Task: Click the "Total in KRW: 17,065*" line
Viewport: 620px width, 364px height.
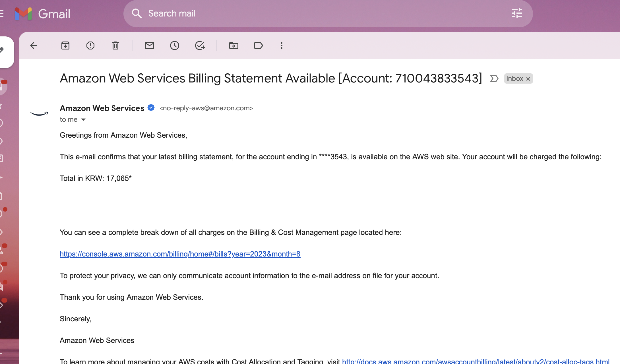Action: [x=96, y=178]
